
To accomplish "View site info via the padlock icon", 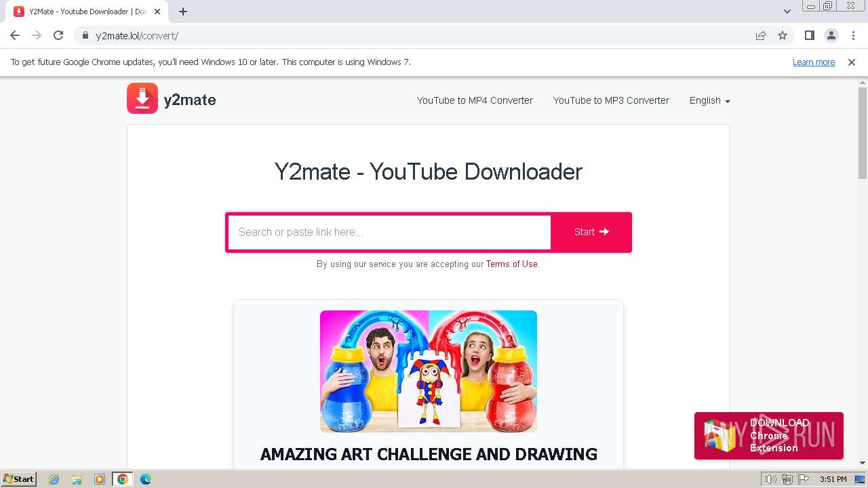I will click(85, 35).
